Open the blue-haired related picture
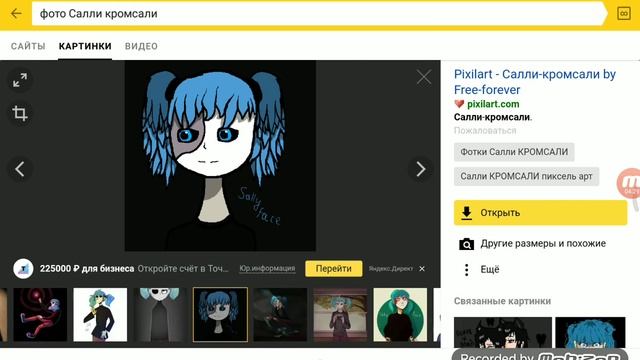The width and height of the screenshot is (640, 360). pyautogui.click(x=590, y=332)
